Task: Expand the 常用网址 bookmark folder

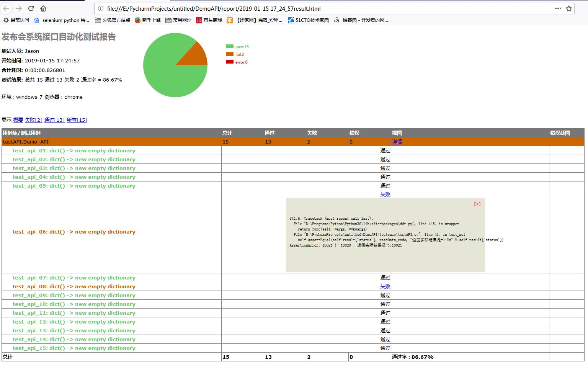Action: tap(178, 20)
